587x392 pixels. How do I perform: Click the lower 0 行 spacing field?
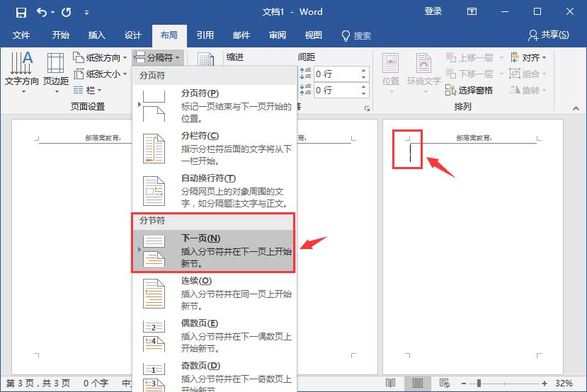[336, 90]
